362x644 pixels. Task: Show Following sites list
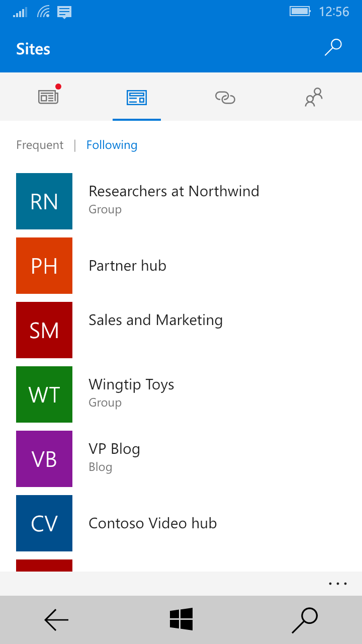pyautogui.click(x=112, y=145)
